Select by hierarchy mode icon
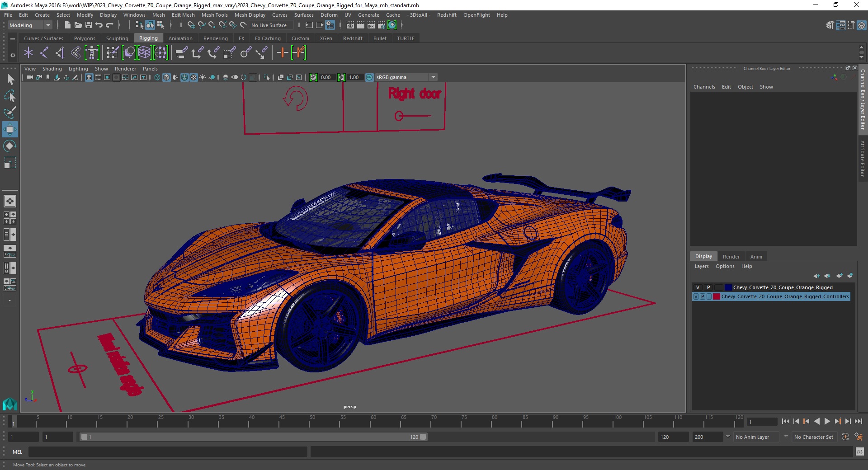This screenshot has height=470, width=868. 139,25
